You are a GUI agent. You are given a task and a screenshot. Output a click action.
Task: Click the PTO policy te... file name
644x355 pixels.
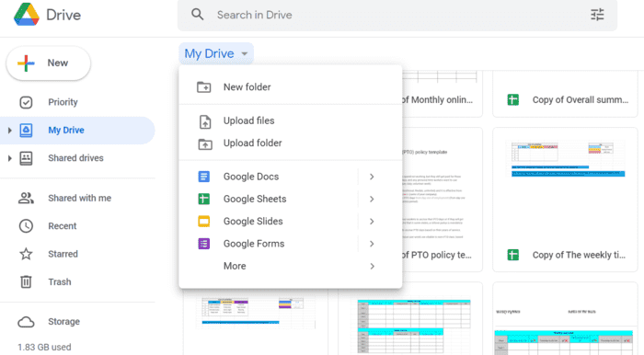pos(437,256)
